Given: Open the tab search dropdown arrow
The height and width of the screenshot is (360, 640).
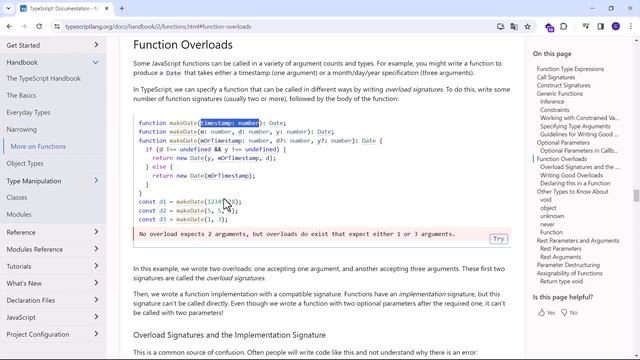Looking at the screenshot, I should 8,8.
